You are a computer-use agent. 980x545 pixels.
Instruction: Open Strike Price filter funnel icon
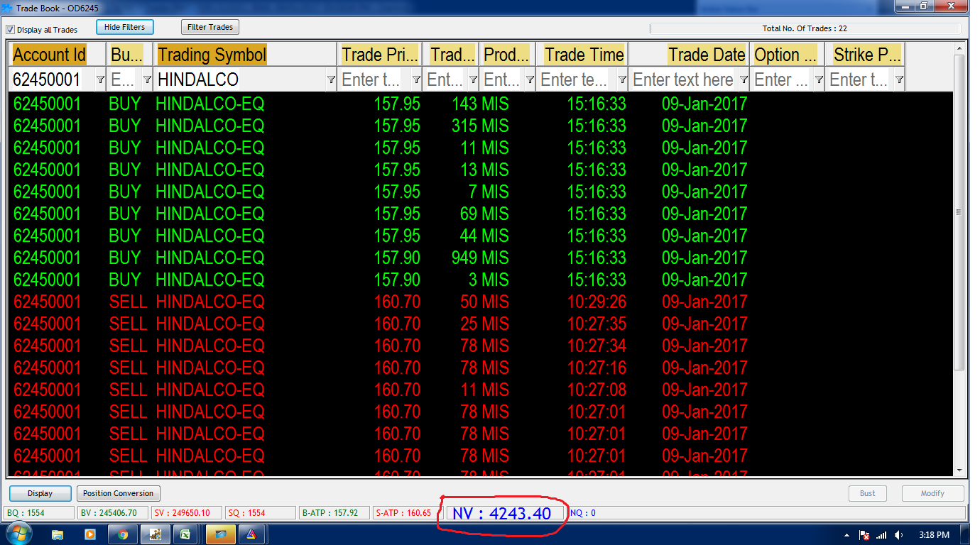coord(899,79)
